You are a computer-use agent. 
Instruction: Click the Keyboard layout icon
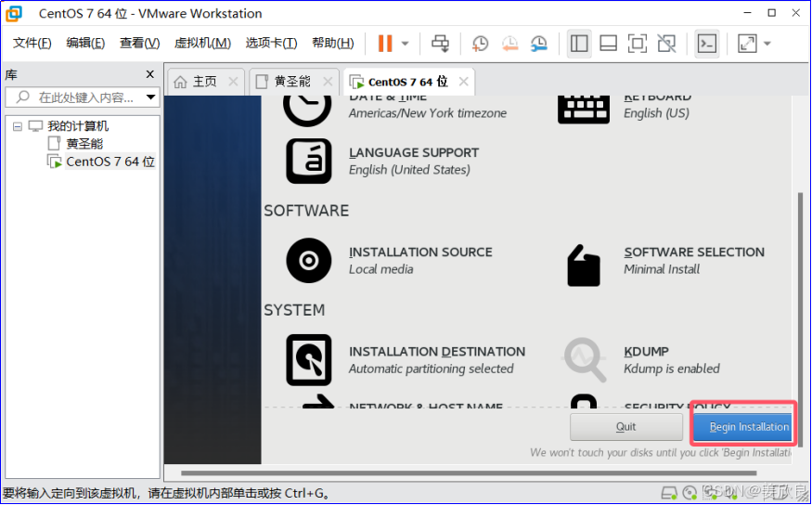[x=584, y=110]
